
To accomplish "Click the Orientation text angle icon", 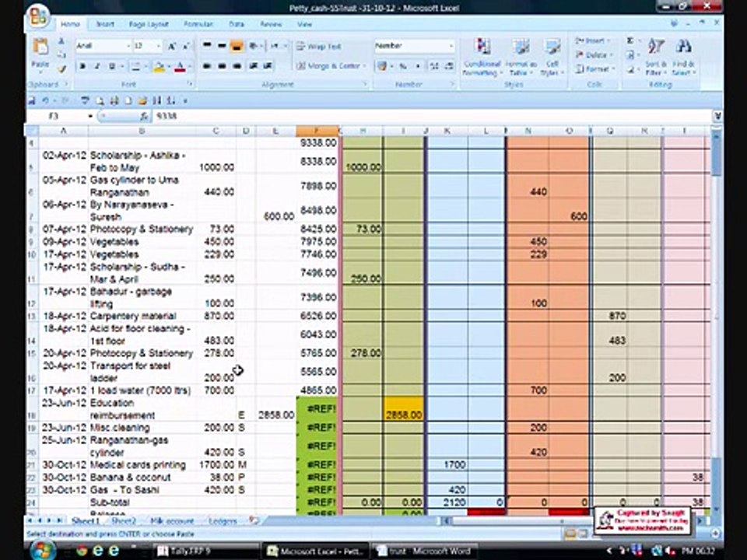I will pyautogui.click(x=254, y=46).
